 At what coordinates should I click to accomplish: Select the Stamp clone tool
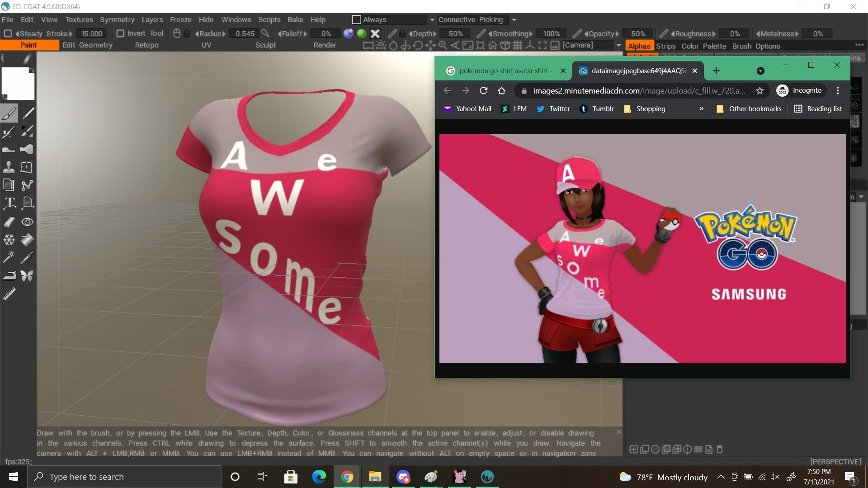(x=9, y=168)
